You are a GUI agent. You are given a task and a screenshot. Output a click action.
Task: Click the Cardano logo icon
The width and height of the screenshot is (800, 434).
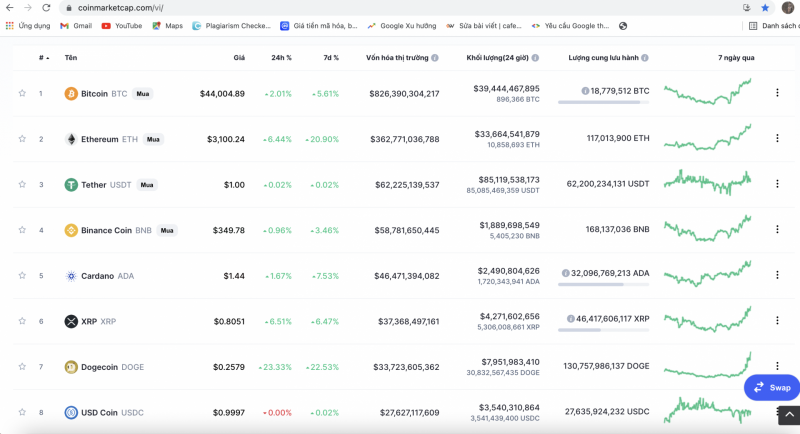pyautogui.click(x=71, y=276)
